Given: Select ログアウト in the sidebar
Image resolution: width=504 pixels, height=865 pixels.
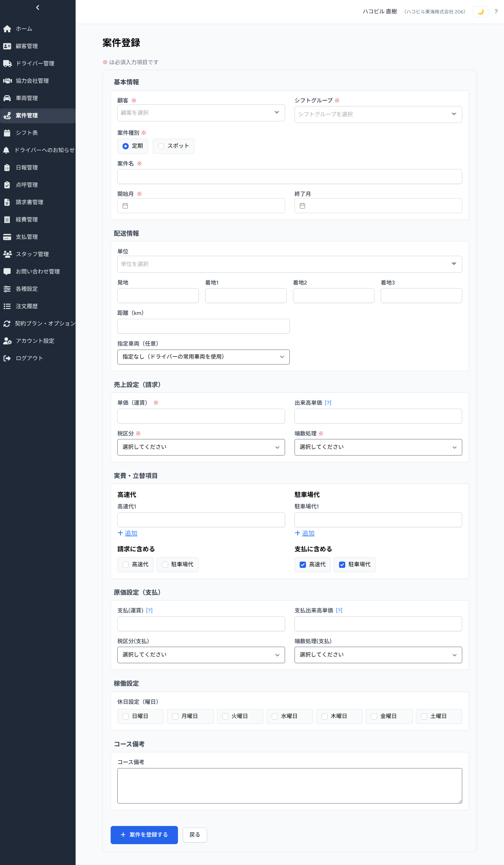Looking at the screenshot, I should click(38, 358).
